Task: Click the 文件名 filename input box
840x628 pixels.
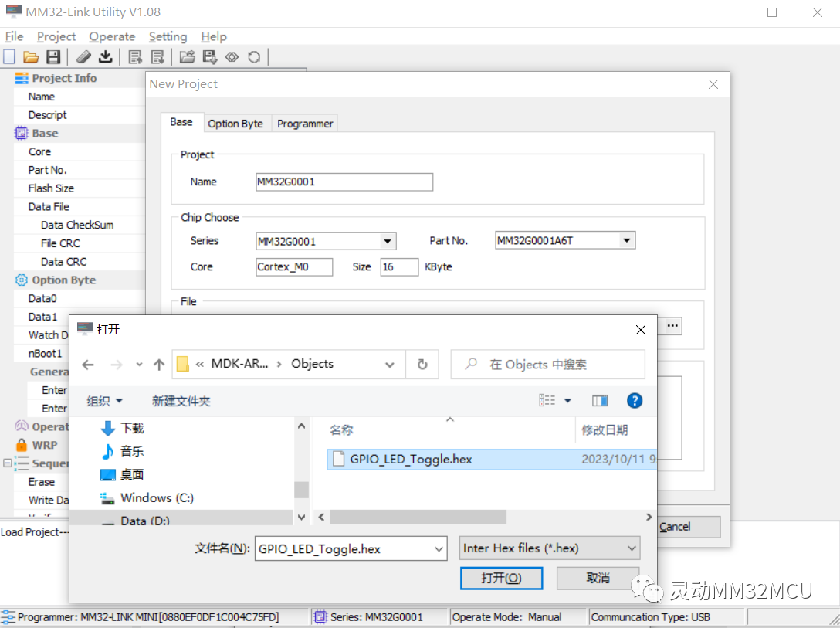Action: pos(351,548)
